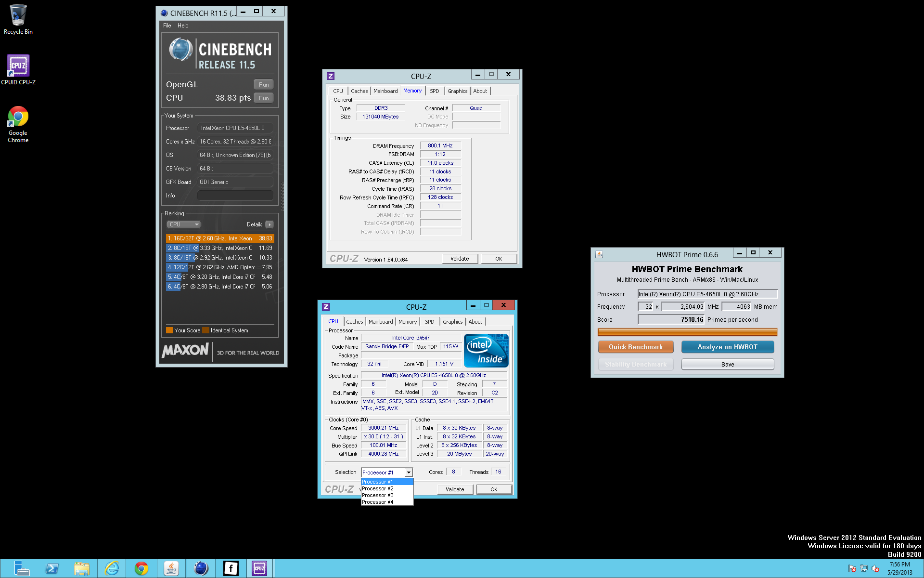
Task: Click the Your Score orange legend swatch
Action: (x=169, y=330)
